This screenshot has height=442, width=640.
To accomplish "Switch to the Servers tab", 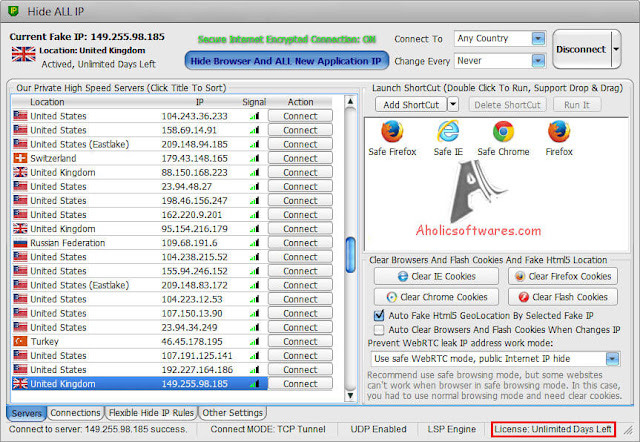I will pos(27,413).
